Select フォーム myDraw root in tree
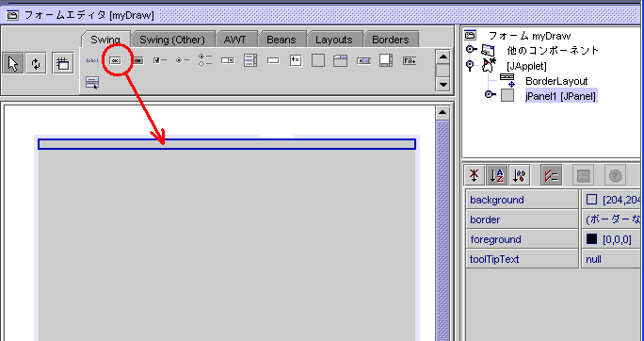The width and height of the screenshot is (644, 341). pyautogui.click(x=529, y=36)
